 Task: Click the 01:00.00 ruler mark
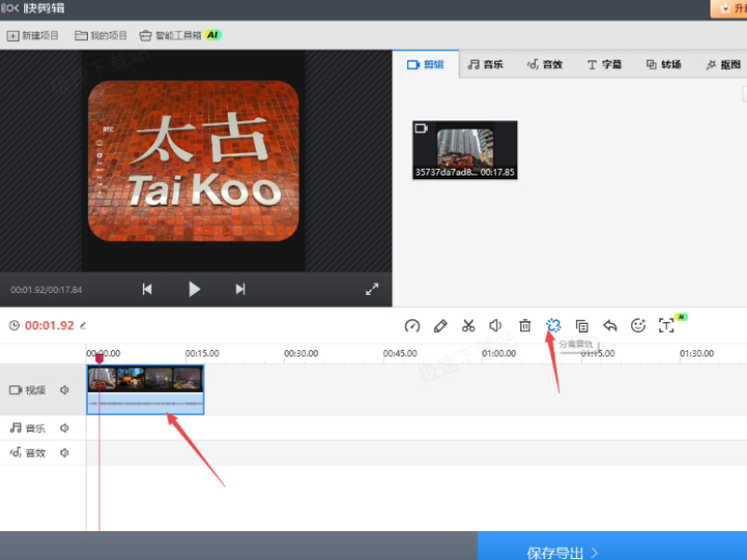[499, 354]
